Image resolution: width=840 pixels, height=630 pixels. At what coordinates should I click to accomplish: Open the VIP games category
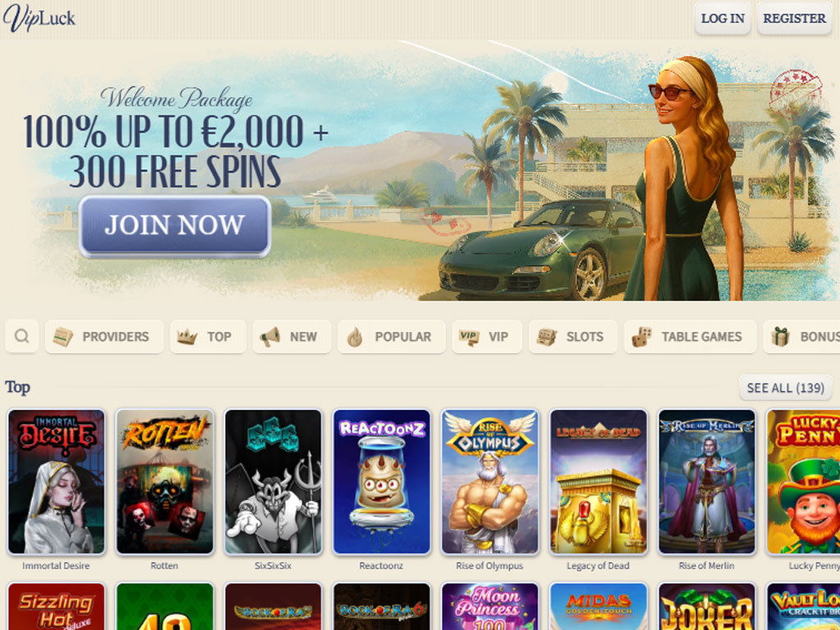[487, 337]
